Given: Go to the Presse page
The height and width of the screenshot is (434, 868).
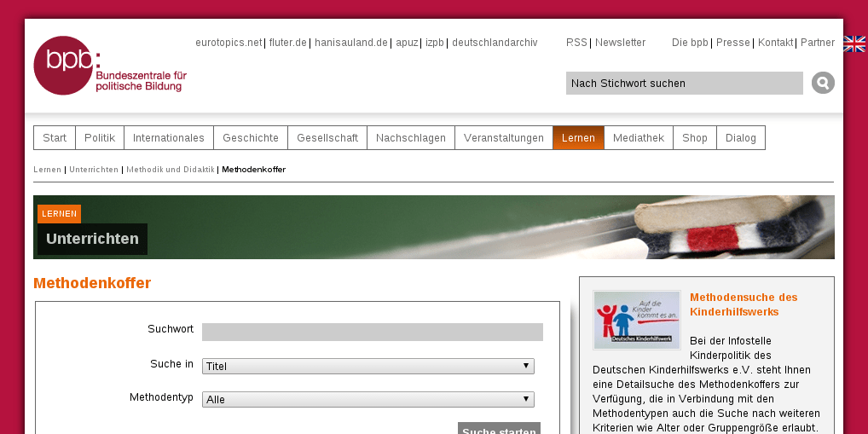Looking at the screenshot, I should pyautogui.click(x=733, y=43).
